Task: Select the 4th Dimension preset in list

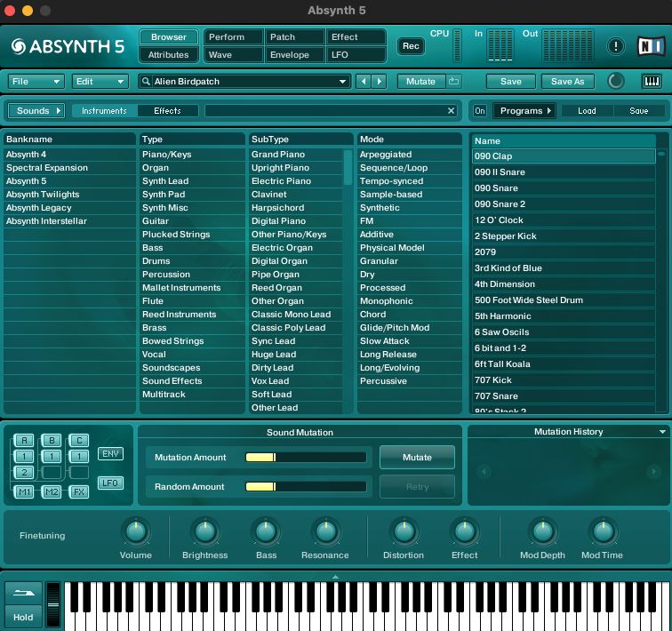Action: click(x=505, y=284)
